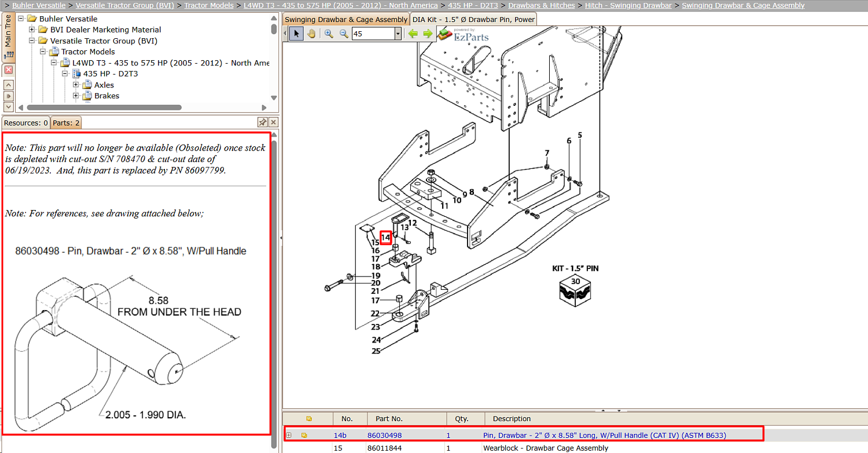Select Wearblock - Drawbar Cage Assembly row text
868x453 pixels.
[546, 448]
